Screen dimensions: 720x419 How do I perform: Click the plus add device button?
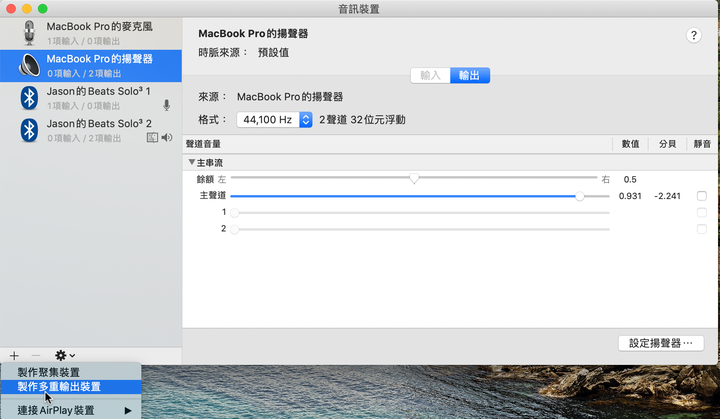click(14, 356)
